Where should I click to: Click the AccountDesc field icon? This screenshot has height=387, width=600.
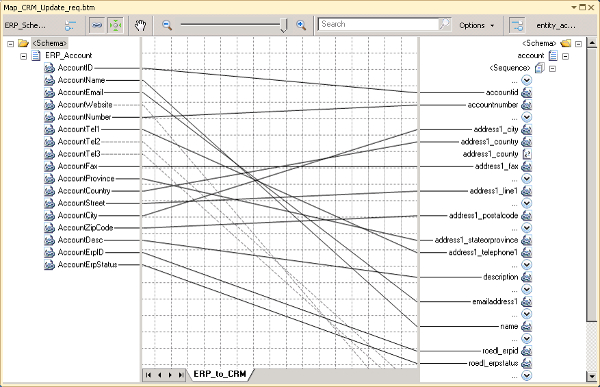(49, 240)
